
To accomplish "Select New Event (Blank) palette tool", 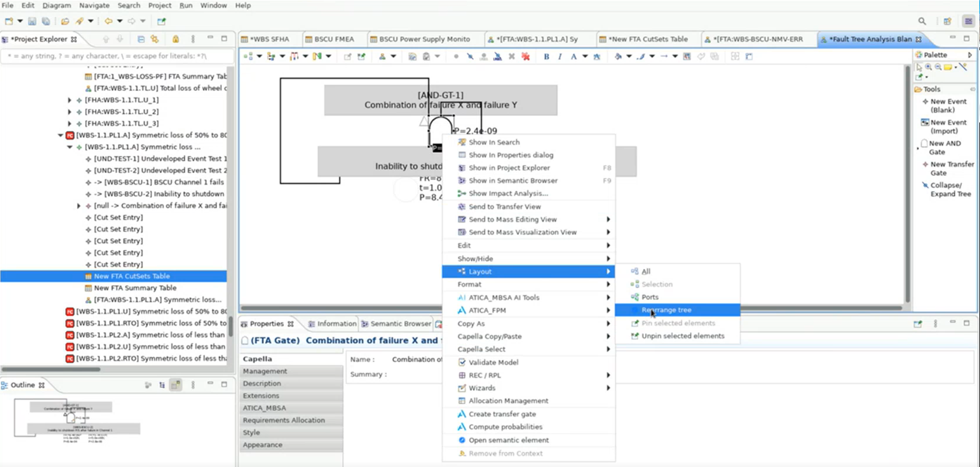I will 947,105.
